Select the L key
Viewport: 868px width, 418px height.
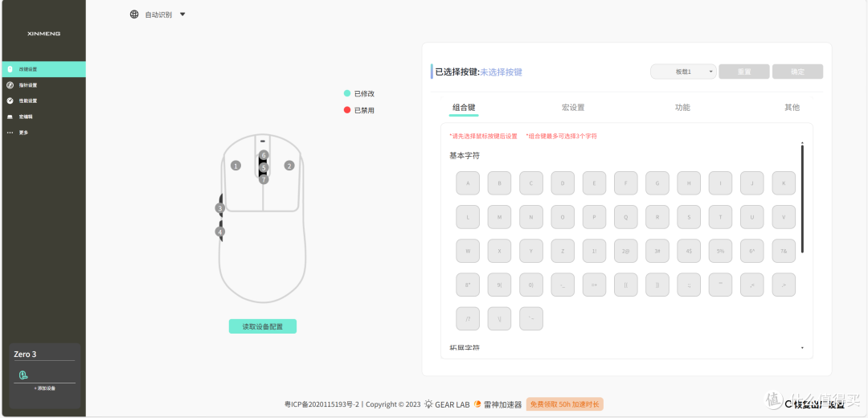tap(468, 217)
